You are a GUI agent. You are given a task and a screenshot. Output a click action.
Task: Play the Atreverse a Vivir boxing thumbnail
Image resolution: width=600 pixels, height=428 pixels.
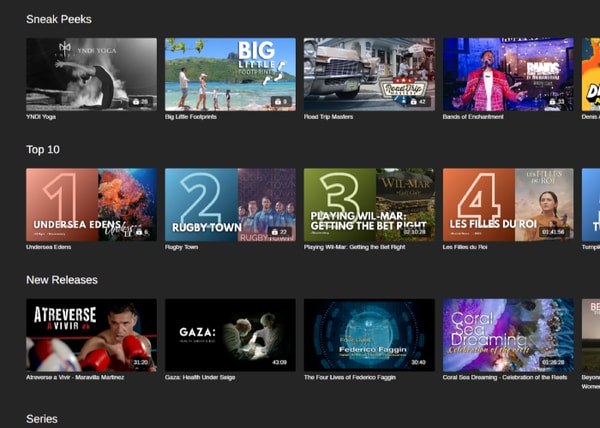click(x=91, y=335)
